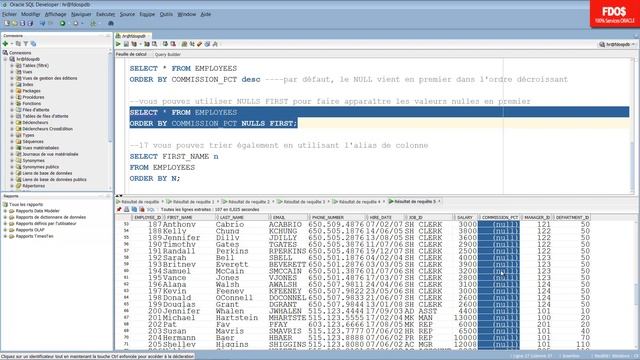Image resolution: width=640 pixels, height=360 pixels.
Task: Select the Types tree item
Action: 28,135
